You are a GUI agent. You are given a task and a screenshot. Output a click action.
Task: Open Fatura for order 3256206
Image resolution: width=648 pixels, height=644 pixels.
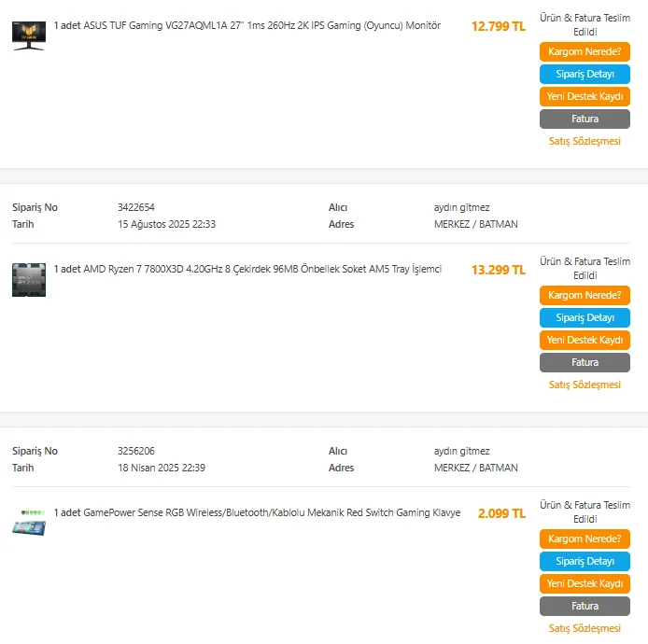pyautogui.click(x=585, y=607)
